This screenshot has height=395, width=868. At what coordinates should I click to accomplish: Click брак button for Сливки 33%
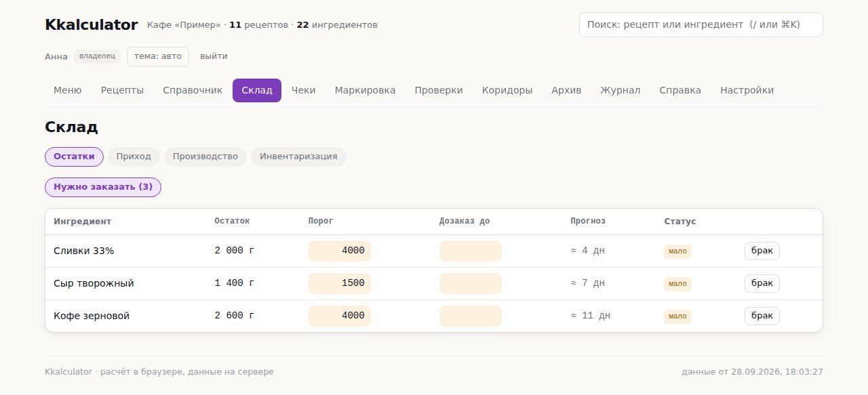click(762, 251)
